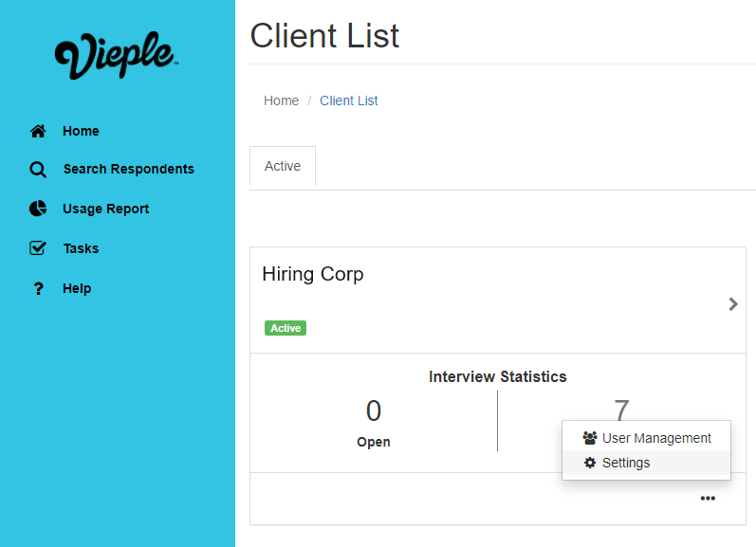
Task: Click the Hiring Corp client name
Action: 313,274
